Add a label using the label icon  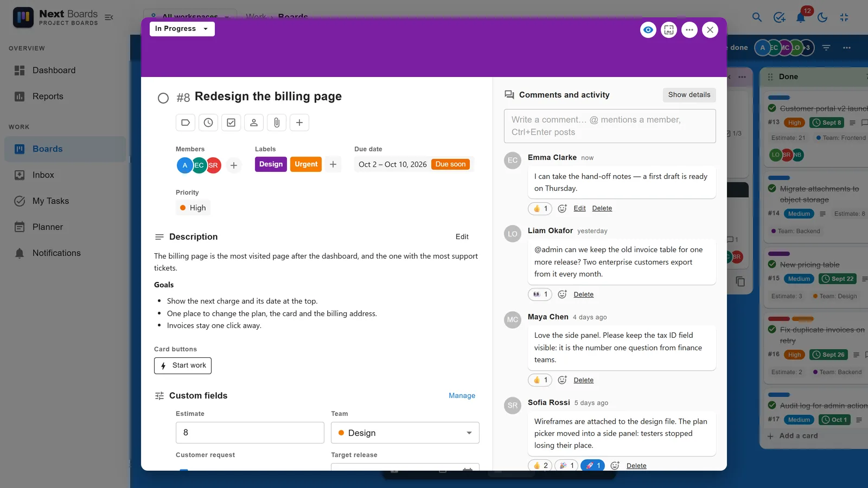point(186,123)
